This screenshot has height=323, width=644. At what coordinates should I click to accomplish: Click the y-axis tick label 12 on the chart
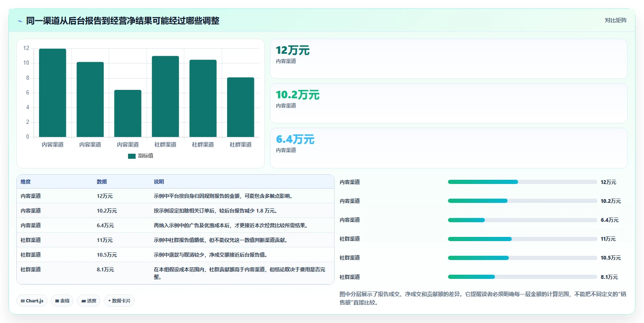(x=26, y=48)
